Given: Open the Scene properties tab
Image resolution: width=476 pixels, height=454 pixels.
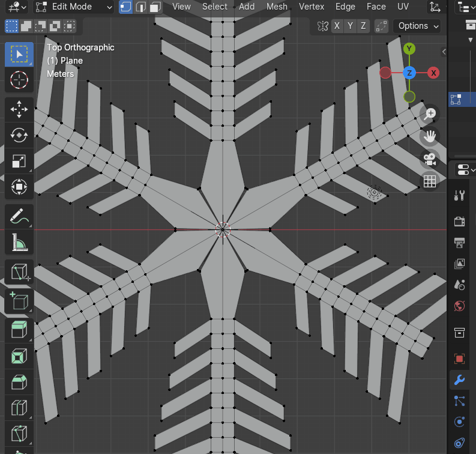Looking at the screenshot, I should (459, 285).
